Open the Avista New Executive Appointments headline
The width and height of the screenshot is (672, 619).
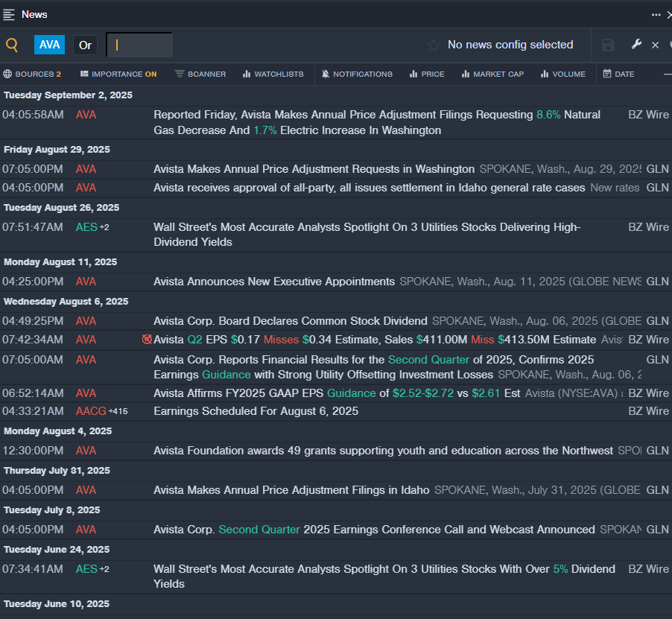click(x=274, y=282)
